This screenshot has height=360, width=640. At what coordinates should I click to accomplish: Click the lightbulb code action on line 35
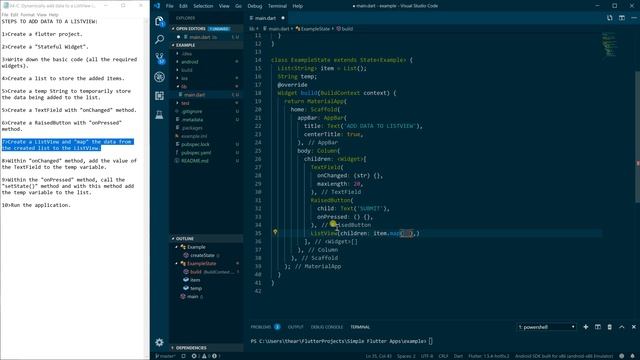pyautogui.click(x=275, y=232)
